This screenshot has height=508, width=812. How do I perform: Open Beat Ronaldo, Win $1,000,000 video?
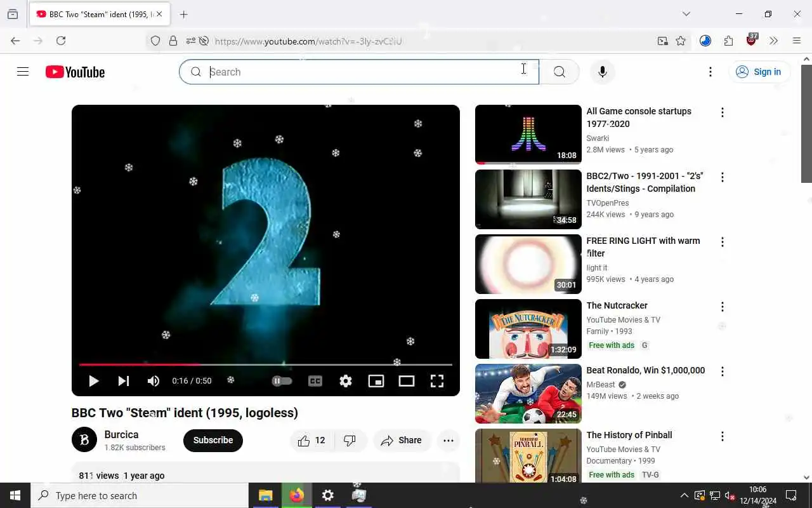(x=646, y=370)
